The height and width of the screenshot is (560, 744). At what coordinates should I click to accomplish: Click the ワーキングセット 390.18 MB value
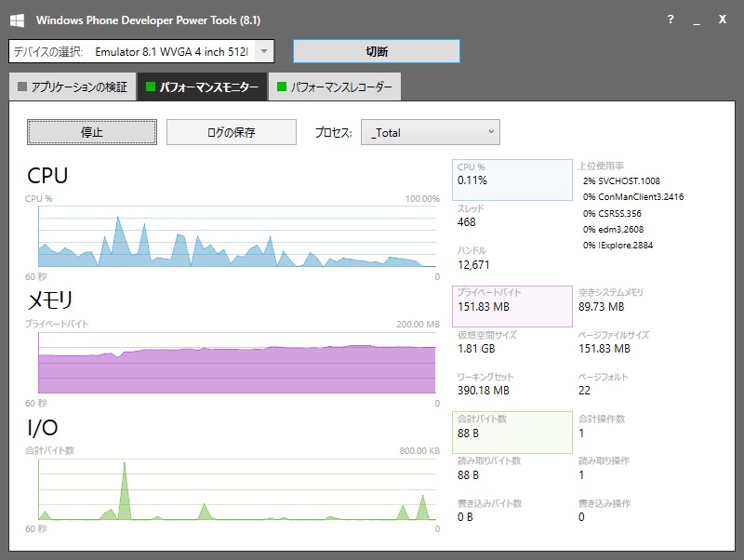coord(483,391)
